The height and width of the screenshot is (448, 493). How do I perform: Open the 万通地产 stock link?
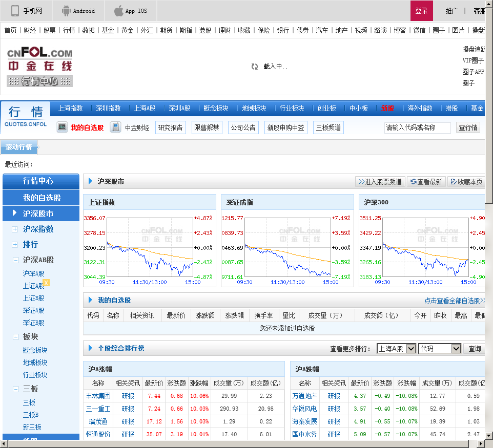[x=304, y=396]
